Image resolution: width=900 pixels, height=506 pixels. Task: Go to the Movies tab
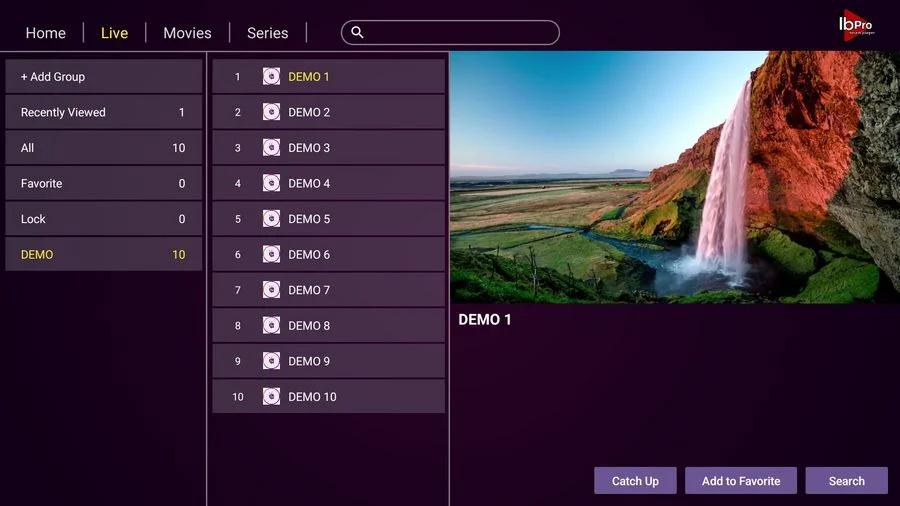(x=187, y=33)
